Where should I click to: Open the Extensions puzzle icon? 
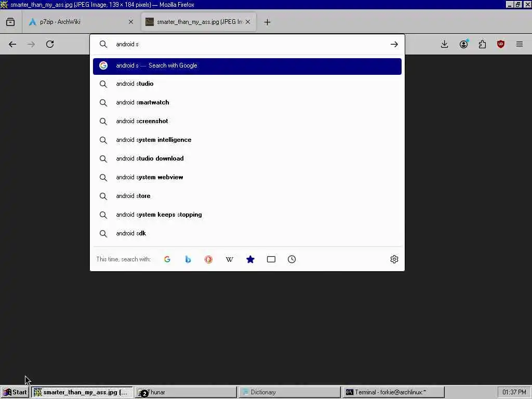(x=482, y=44)
